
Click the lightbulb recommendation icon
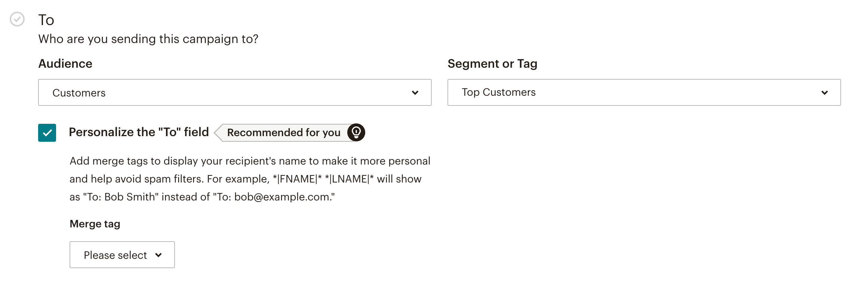pos(356,132)
